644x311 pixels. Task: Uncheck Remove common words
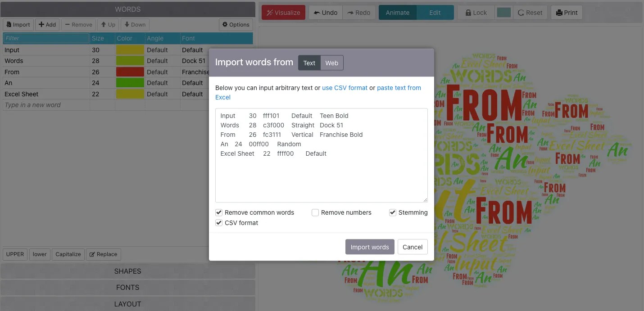coord(219,212)
